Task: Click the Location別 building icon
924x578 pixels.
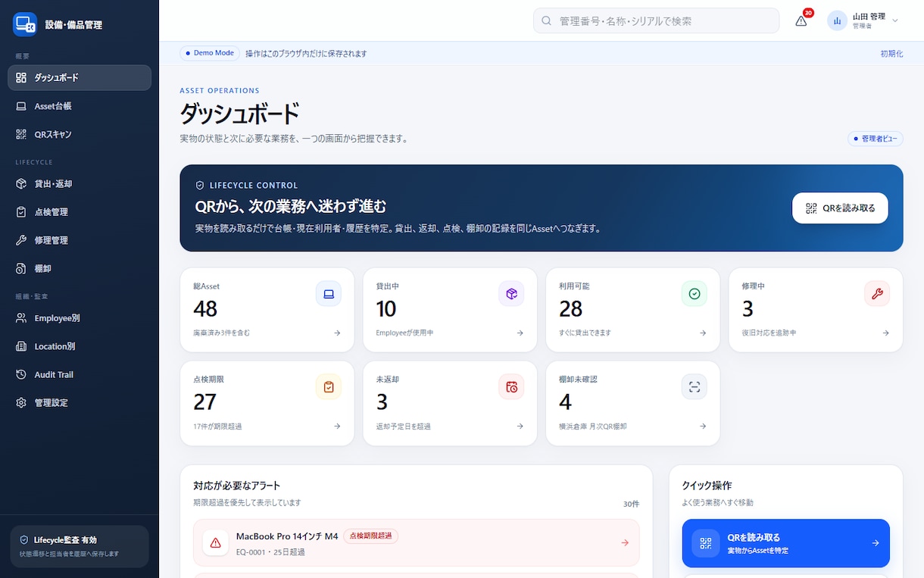Action: (21, 346)
